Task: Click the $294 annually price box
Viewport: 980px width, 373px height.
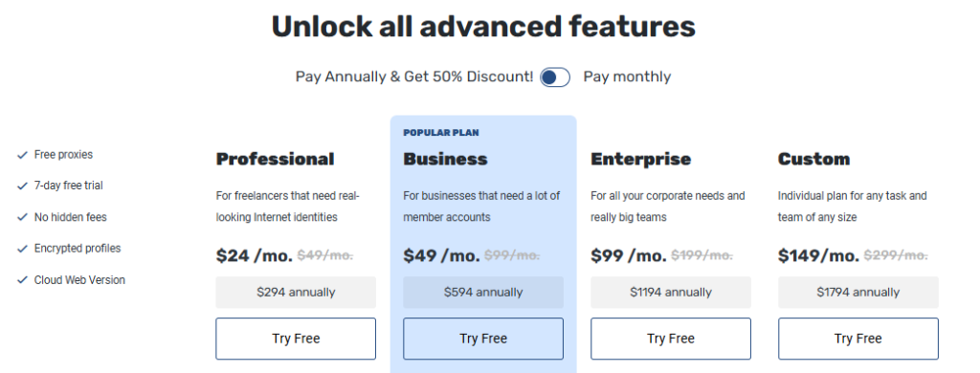Action: [x=296, y=293]
